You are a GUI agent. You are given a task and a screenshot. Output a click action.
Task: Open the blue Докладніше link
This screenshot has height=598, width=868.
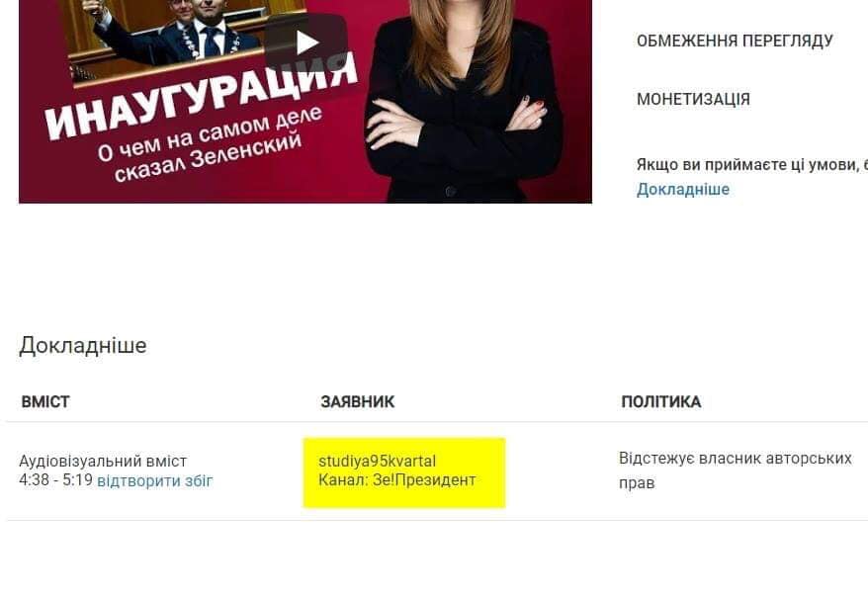[682, 190]
